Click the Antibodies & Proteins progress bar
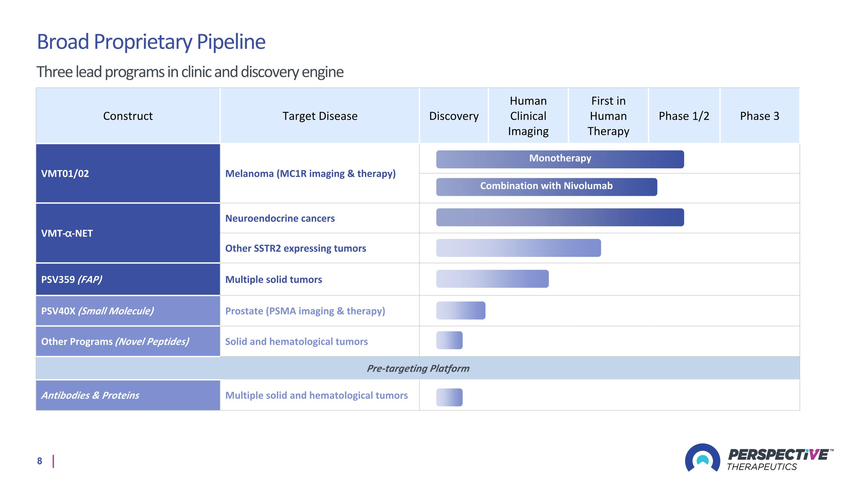This screenshot has height=488, width=868. (x=449, y=397)
